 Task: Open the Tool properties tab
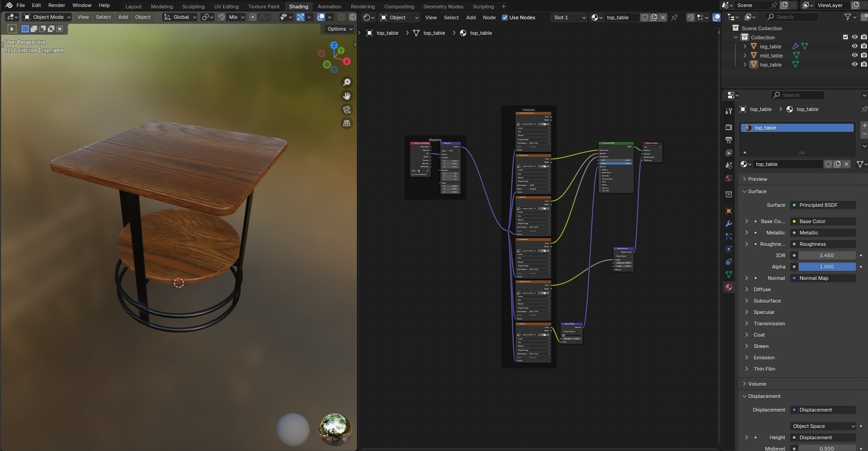pyautogui.click(x=729, y=111)
